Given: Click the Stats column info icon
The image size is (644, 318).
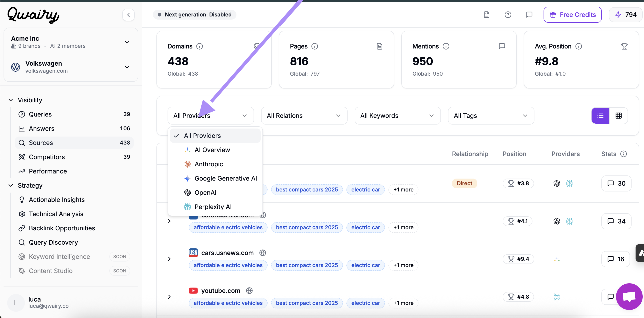Looking at the screenshot, I should [624, 154].
